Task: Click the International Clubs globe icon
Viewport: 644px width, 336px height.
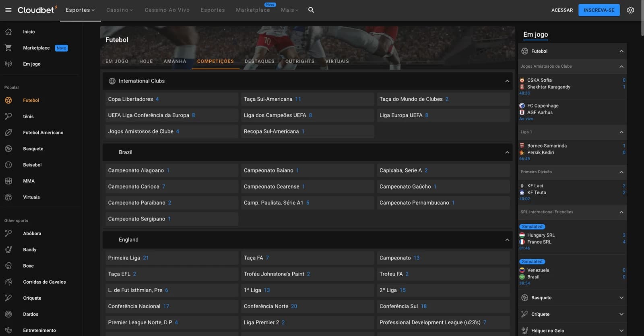Action: [112, 81]
